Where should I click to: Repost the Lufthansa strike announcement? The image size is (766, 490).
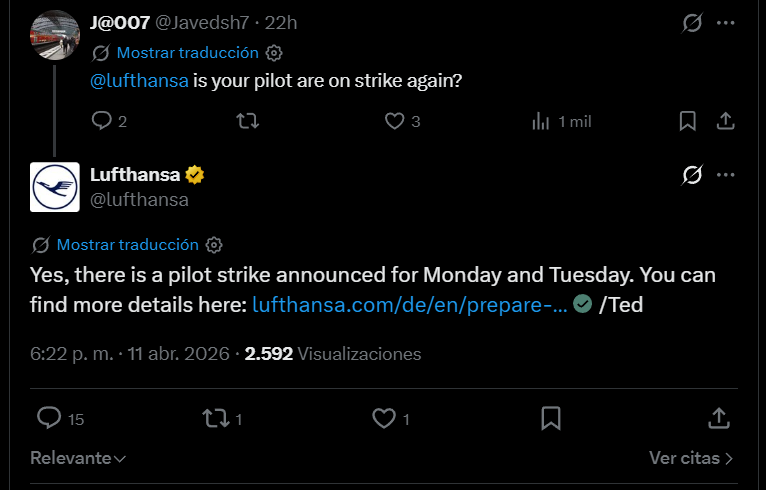pyautogui.click(x=215, y=418)
